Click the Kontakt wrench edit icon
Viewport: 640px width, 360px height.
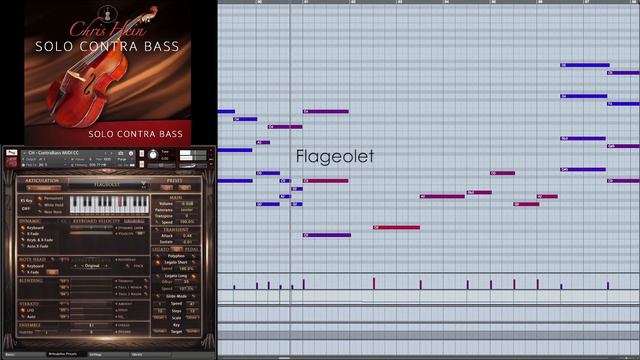click(x=12, y=152)
